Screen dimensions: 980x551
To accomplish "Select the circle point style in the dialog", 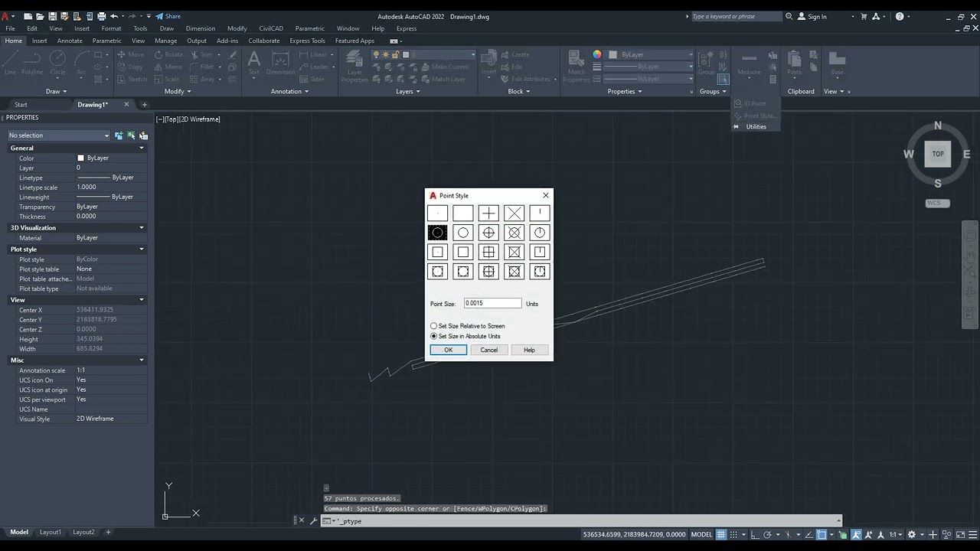I will point(463,233).
